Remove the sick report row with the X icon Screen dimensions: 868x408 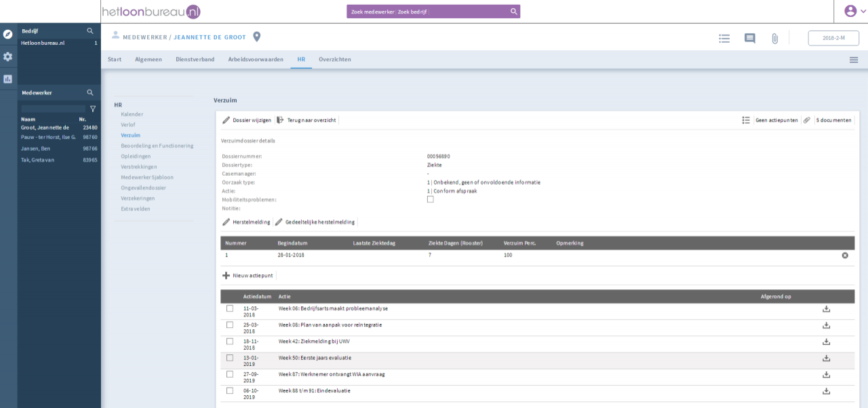pos(845,255)
